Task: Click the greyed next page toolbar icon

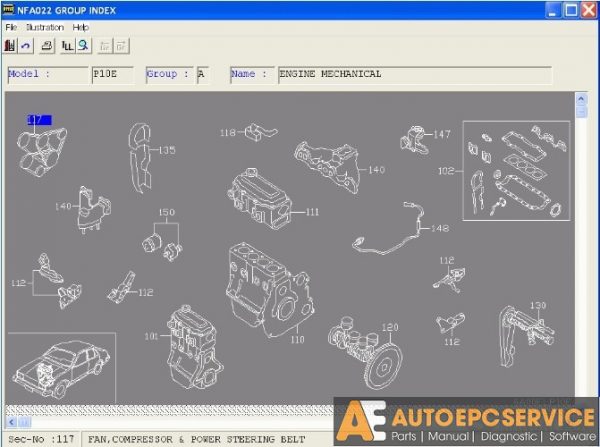Action: click(x=121, y=46)
